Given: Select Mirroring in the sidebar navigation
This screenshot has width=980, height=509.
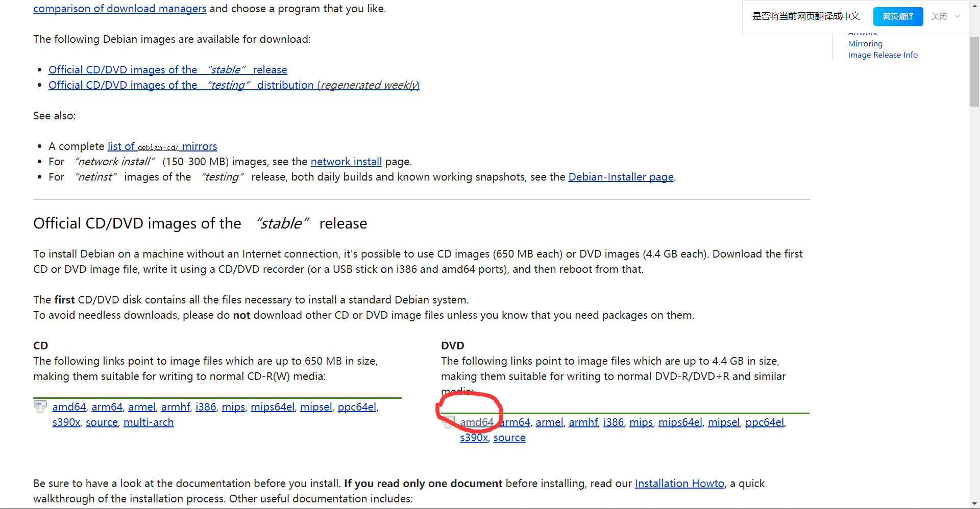Looking at the screenshot, I should tap(865, 44).
